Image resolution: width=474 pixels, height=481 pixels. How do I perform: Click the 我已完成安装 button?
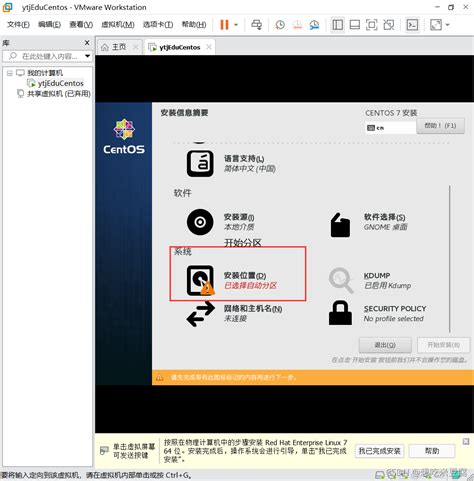pos(379,451)
